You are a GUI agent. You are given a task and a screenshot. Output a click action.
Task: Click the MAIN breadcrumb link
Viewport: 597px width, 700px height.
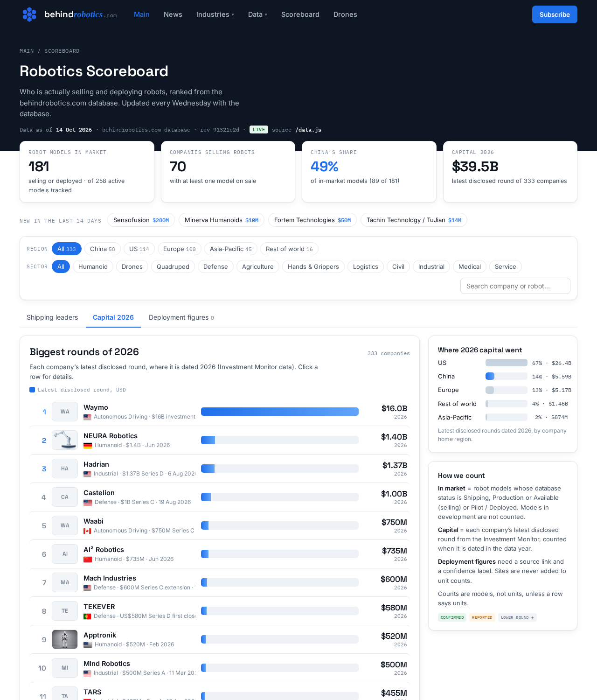coord(27,51)
